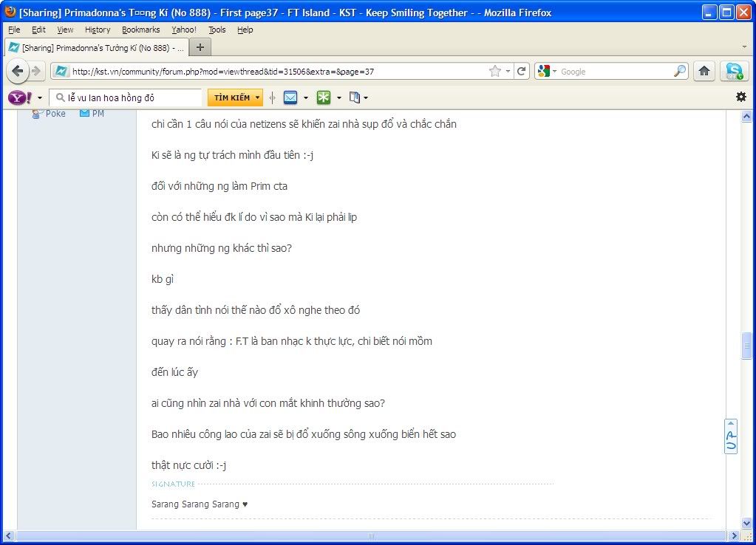756x545 pixels.
Task: Reload the page with the refresh icon
Action: tap(521, 72)
